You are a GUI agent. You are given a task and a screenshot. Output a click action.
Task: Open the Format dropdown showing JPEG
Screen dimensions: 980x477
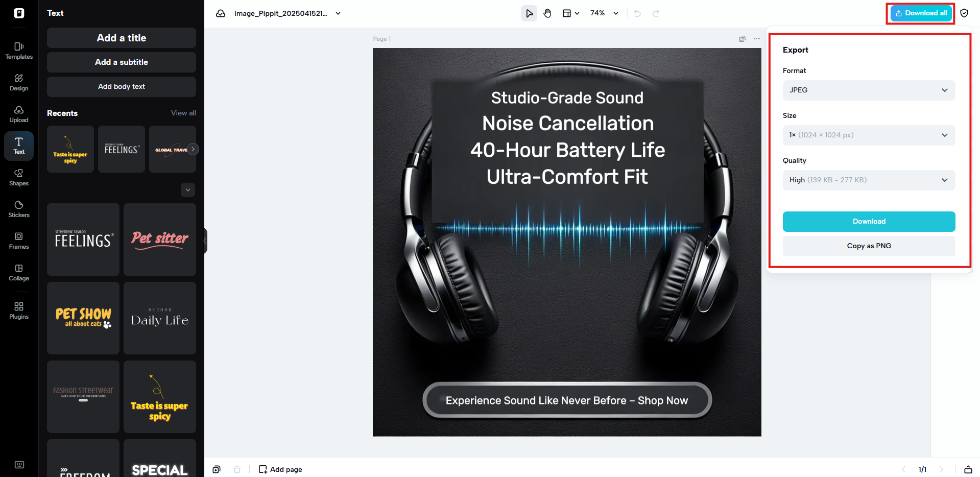pyautogui.click(x=868, y=90)
